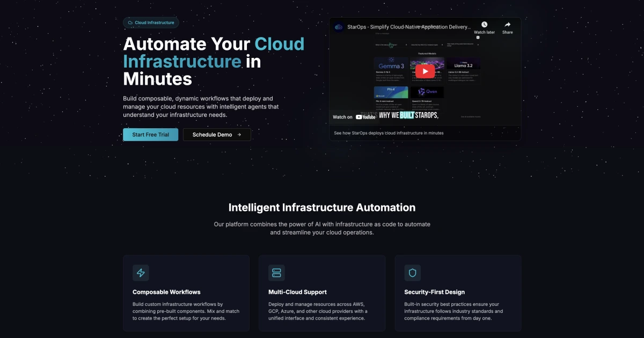Click the shield Security-First Design icon
The image size is (644, 338).
412,273
